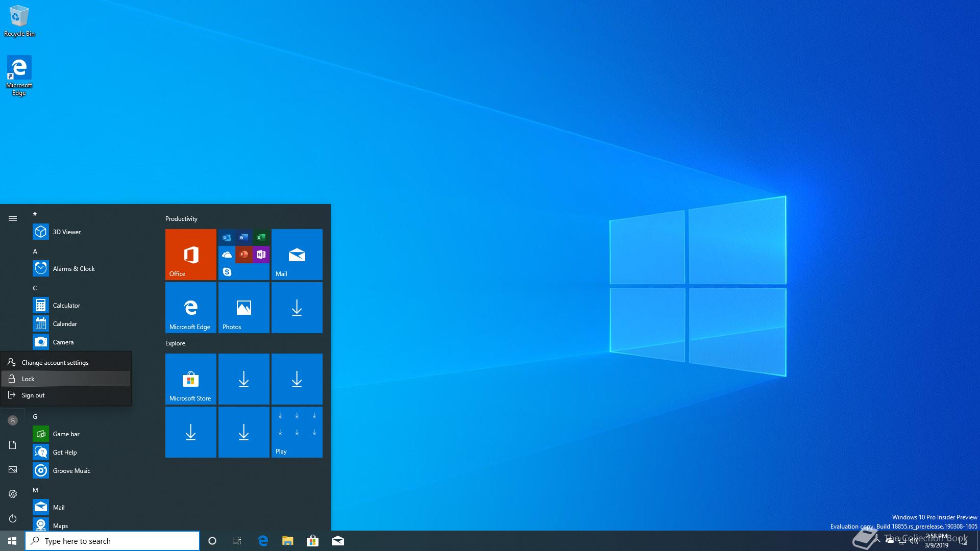Image resolution: width=980 pixels, height=551 pixels.
Task: Click the Outlook icon in Office apps tile
Action: click(227, 237)
